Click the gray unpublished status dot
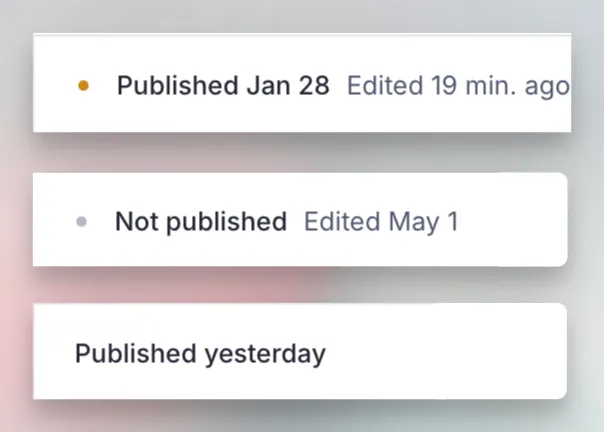 click(82, 222)
